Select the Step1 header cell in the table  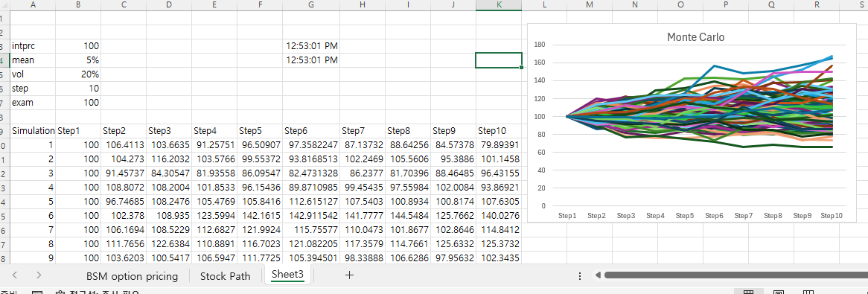tap(78, 131)
